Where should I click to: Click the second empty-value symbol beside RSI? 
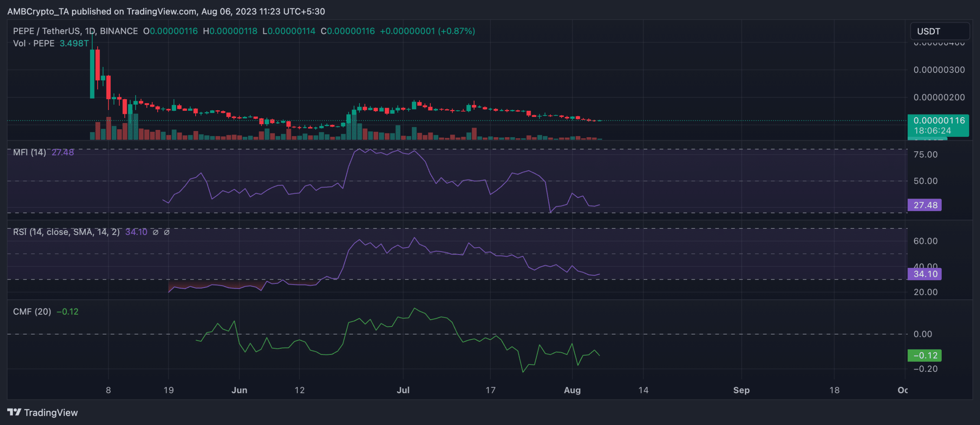[167, 232]
